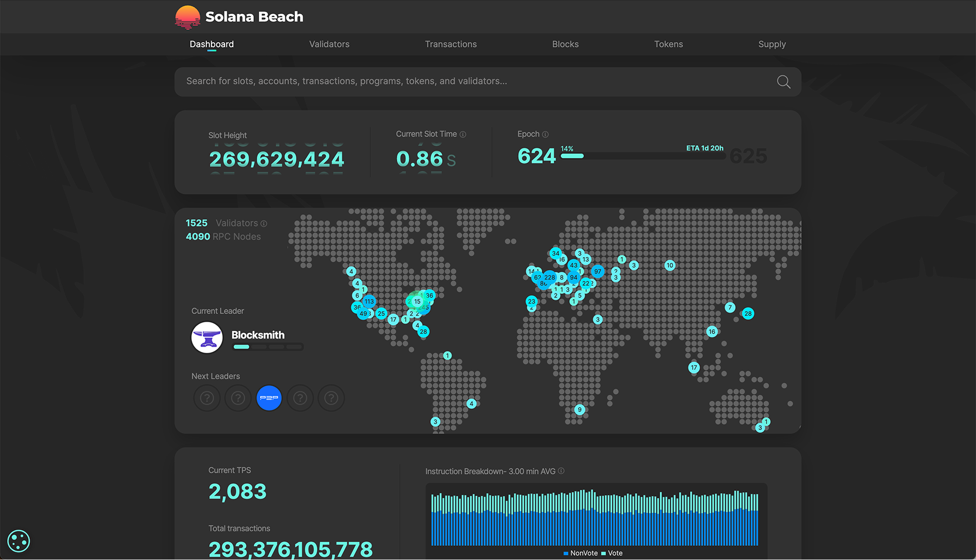Screen dimensions: 976x560
Task: Select the 7 validator cluster marker
Action: coord(730,308)
